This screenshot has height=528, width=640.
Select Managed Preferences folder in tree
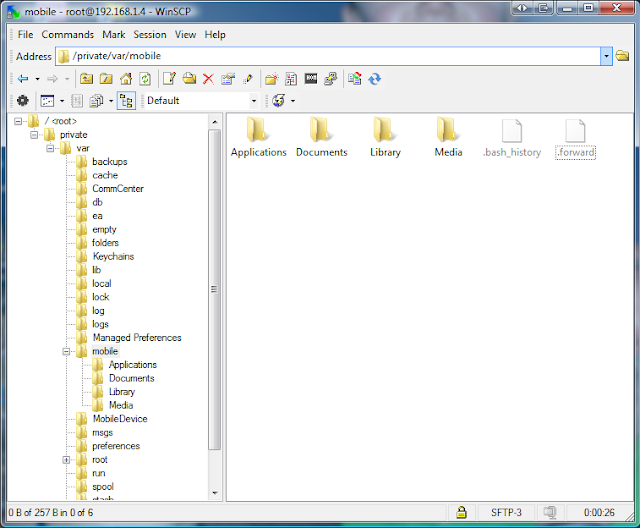(x=137, y=337)
